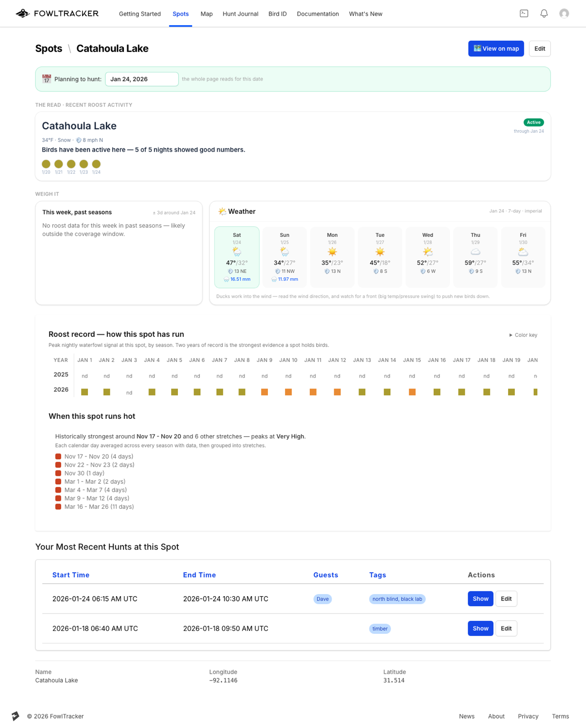The height and width of the screenshot is (728, 586).
Task: Open the Bird ID tab
Action: 277,14
